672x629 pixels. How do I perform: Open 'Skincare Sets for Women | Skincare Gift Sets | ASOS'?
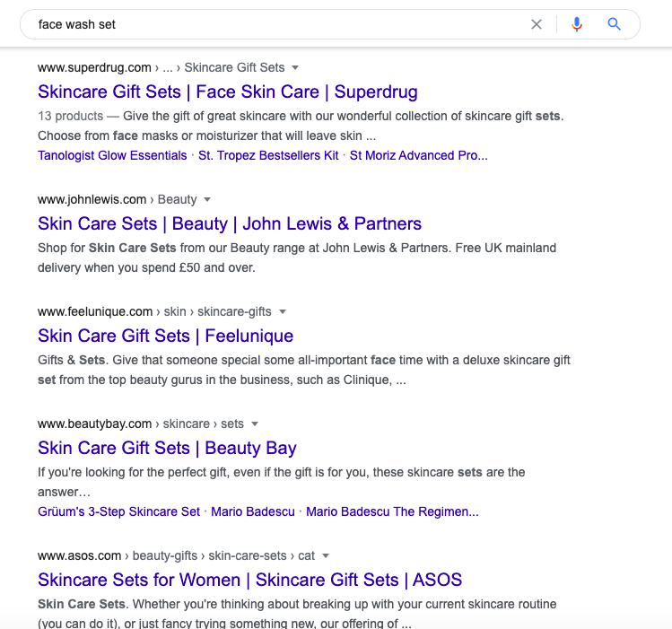click(249, 581)
